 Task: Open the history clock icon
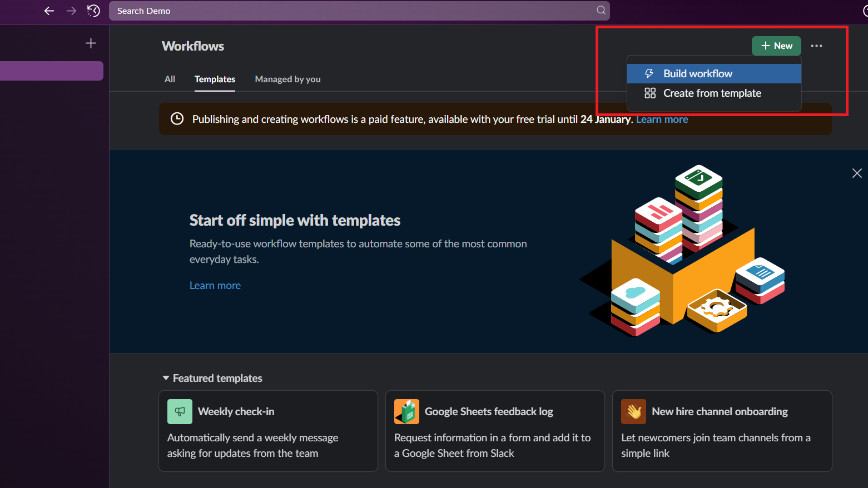pos(93,11)
